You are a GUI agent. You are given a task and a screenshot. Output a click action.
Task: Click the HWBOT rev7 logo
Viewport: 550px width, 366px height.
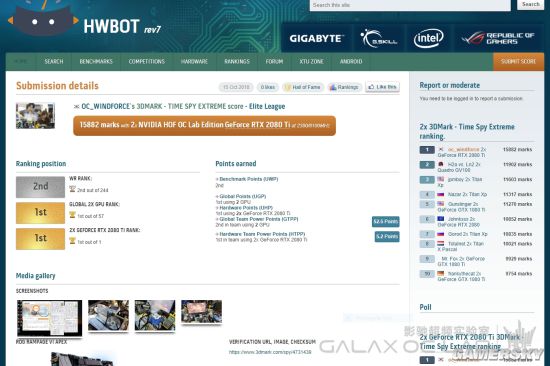[x=84, y=21]
